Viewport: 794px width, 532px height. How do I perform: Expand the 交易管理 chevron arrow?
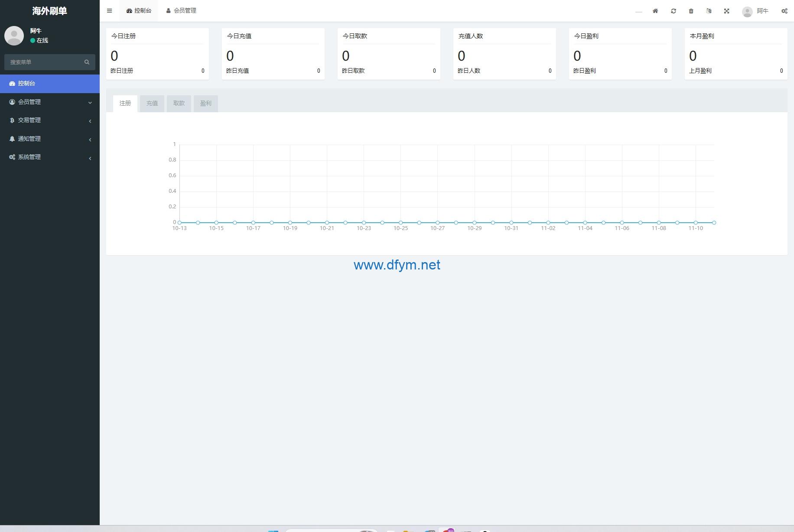pos(90,121)
